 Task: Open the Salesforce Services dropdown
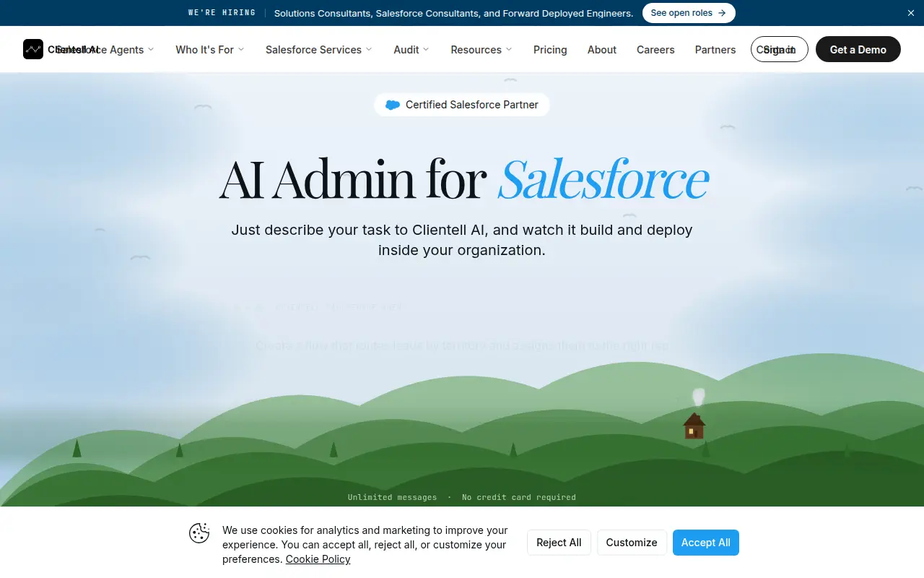(x=319, y=49)
